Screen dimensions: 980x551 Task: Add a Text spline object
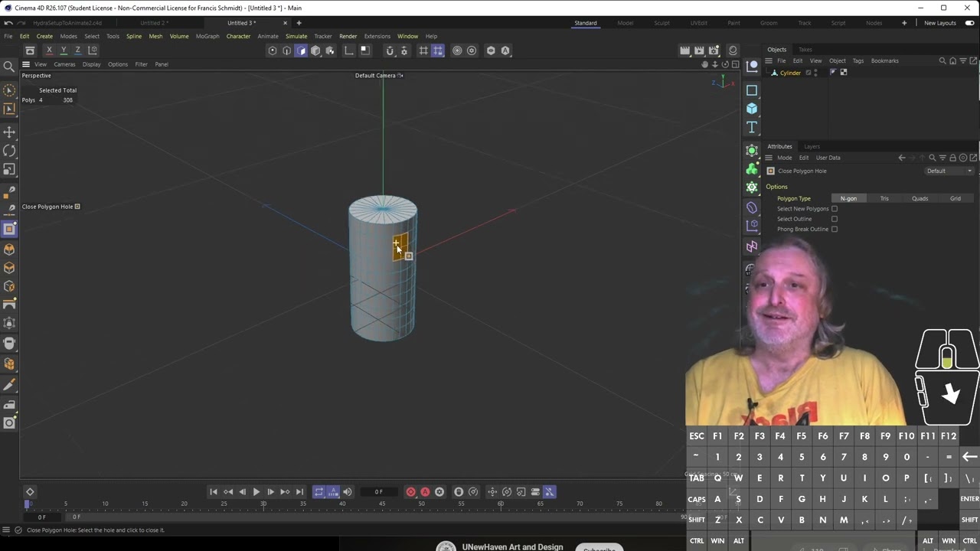tap(752, 127)
